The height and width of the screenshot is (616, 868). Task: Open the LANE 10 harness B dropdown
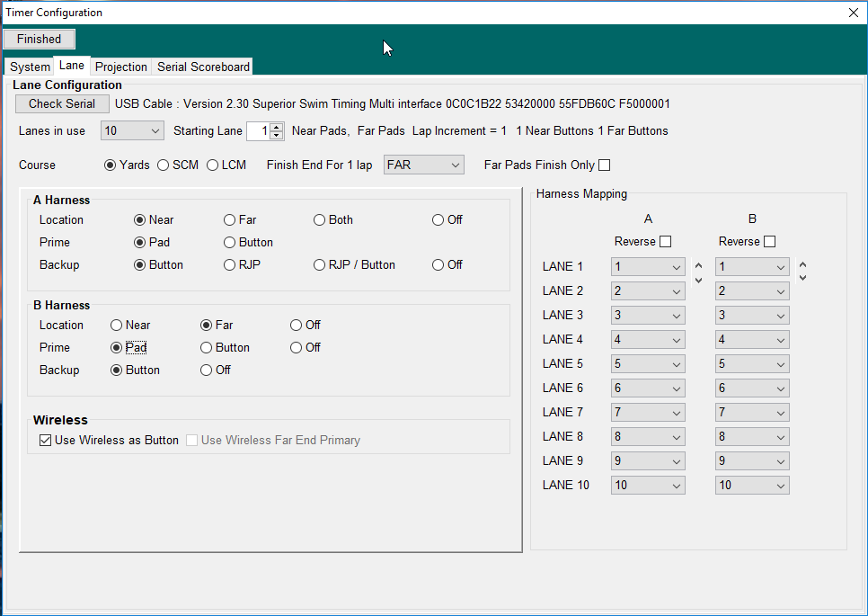(x=752, y=486)
